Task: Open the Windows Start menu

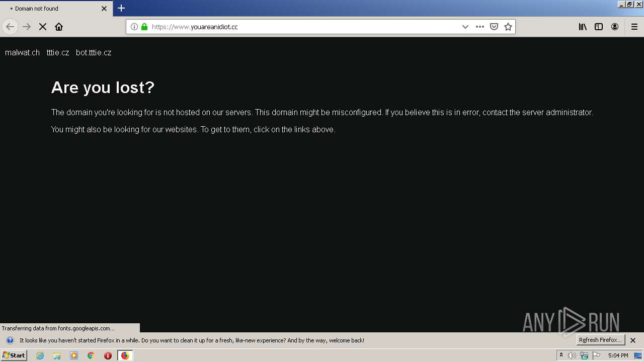Action: [14, 355]
